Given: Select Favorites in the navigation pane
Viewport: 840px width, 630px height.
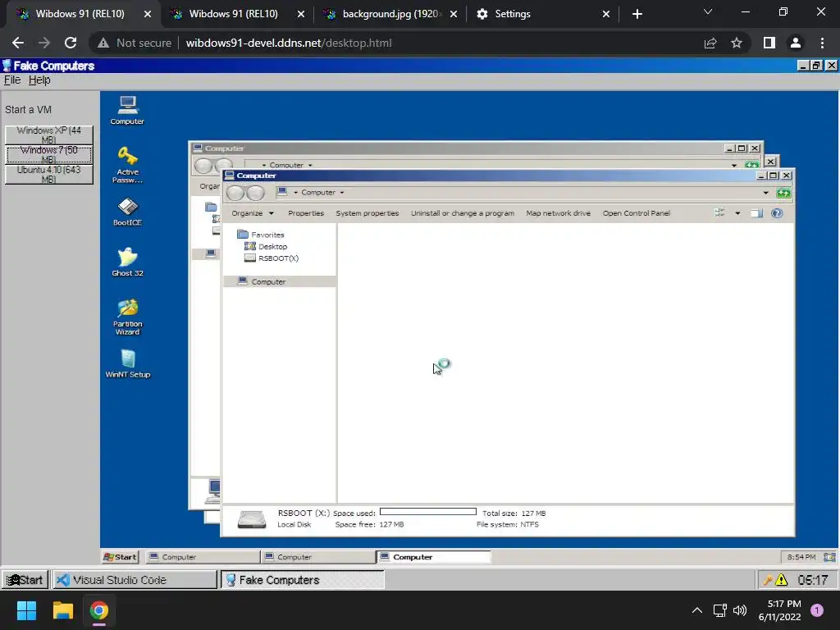Looking at the screenshot, I should tap(261, 235).
